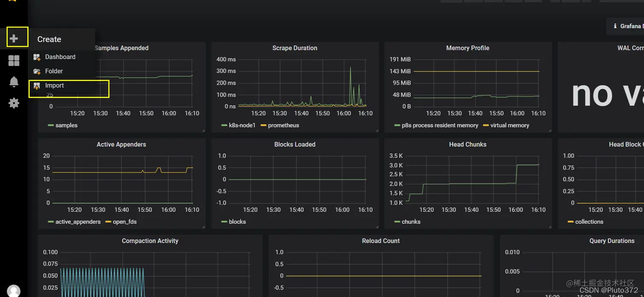Click the '3.5 K' axis label
Viewport: 644px width, 297px height.
(x=396, y=156)
